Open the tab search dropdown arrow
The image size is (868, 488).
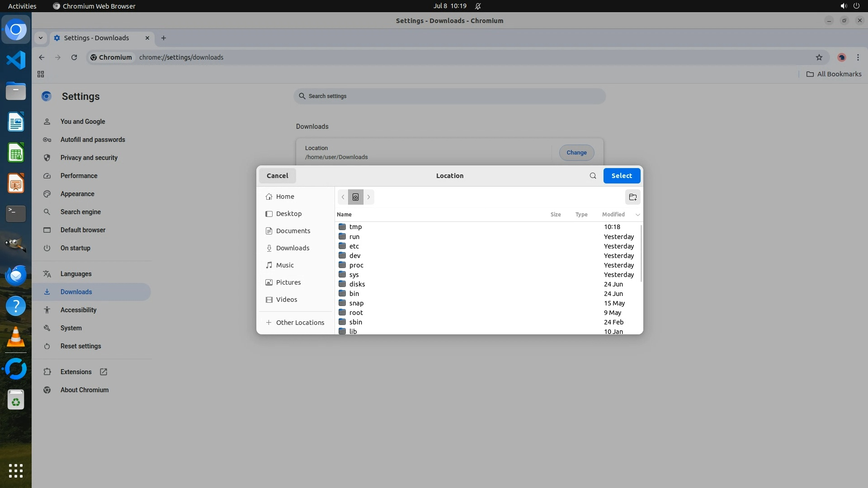point(41,38)
